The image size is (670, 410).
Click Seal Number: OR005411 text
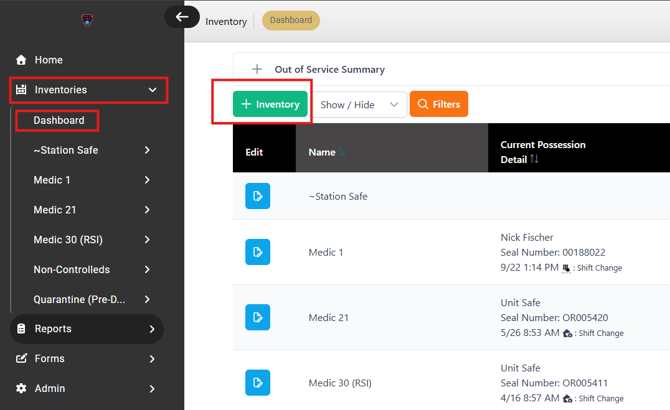554,383
